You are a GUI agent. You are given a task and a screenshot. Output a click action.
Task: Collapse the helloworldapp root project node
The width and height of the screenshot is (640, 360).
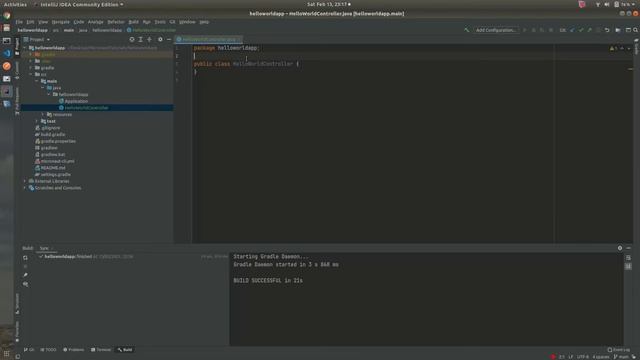(x=24, y=48)
